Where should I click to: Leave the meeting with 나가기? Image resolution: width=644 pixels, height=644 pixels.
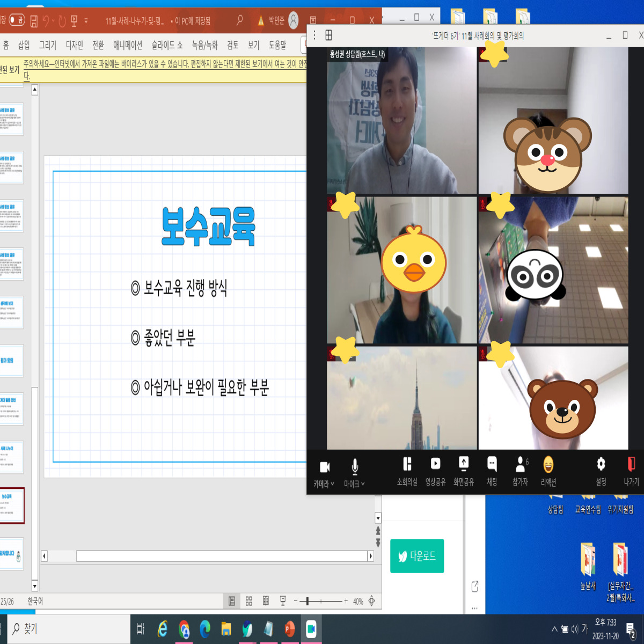click(631, 464)
